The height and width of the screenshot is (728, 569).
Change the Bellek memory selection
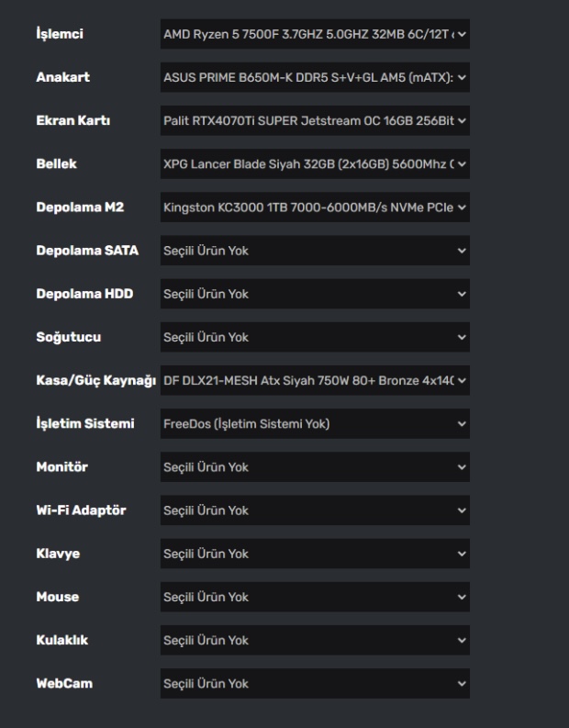314,164
